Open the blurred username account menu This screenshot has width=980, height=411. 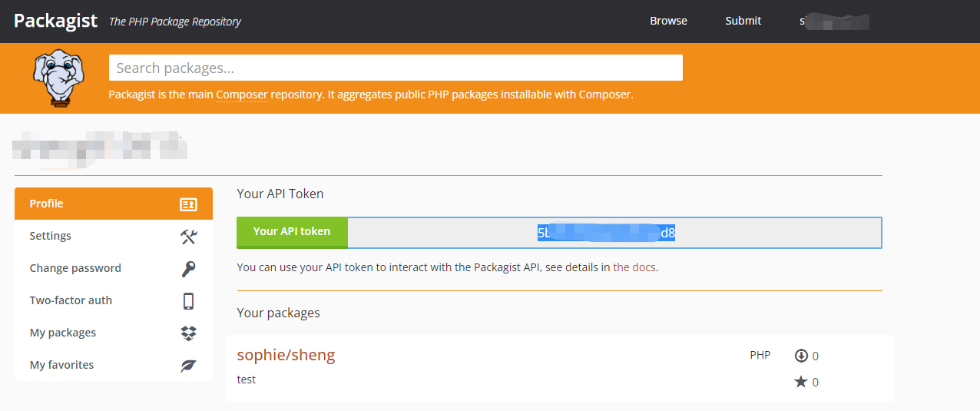click(x=834, y=21)
